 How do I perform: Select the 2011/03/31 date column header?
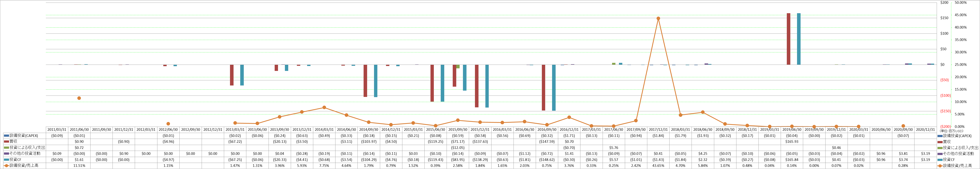(x=57, y=130)
